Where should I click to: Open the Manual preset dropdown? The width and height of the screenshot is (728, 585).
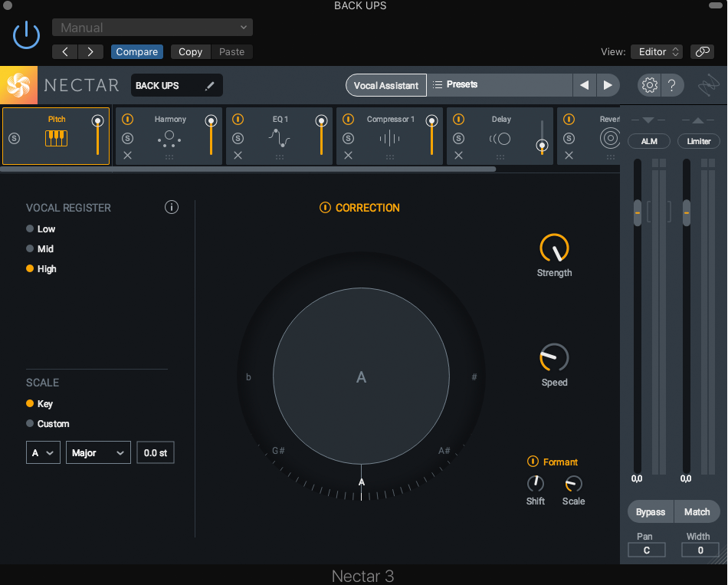point(152,28)
